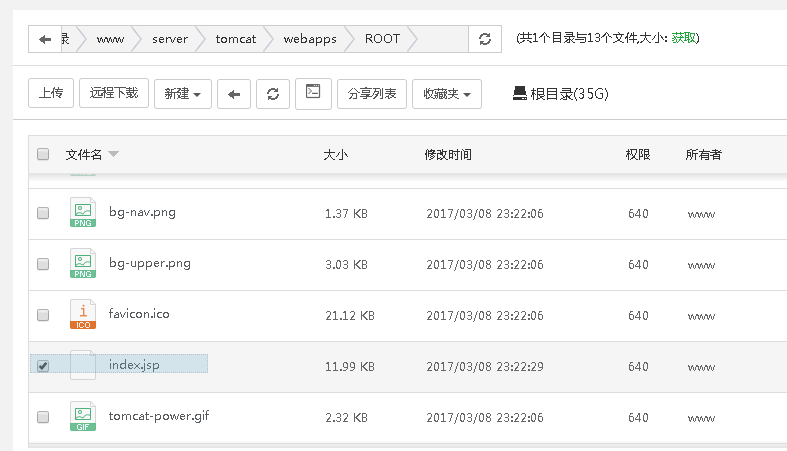Open the 新建 dropdown menu
Image resolution: width=787 pixels, height=451 pixels.
(x=182, y=94)
